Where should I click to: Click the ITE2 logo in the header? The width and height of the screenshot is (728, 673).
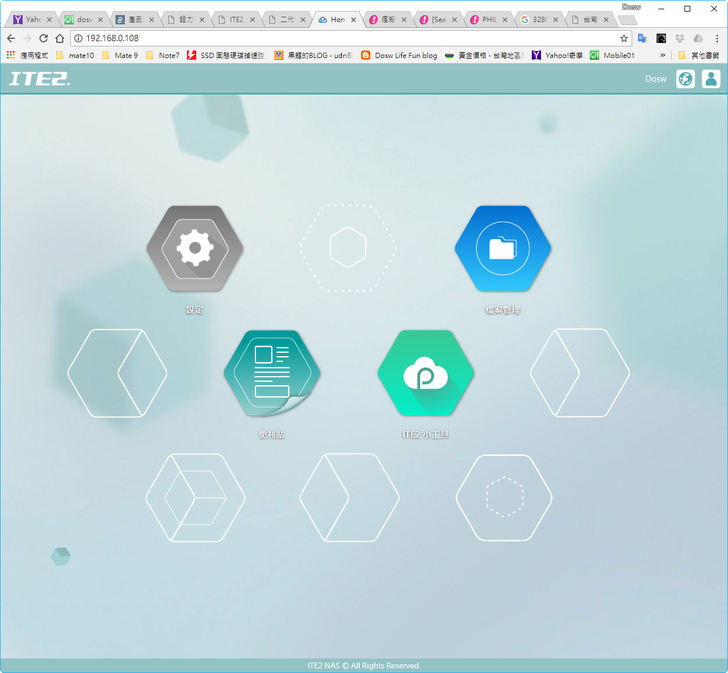coord(39,79)
